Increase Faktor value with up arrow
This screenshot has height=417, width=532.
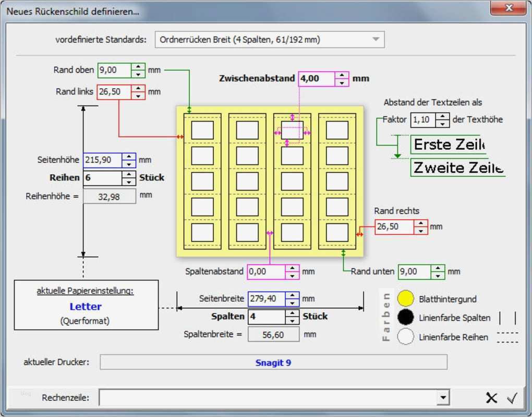442,116
